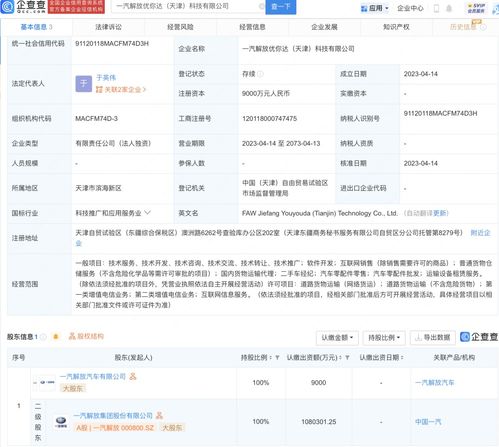Click the search button in the header
499x447 pixels.
click(x=280, y=7)
